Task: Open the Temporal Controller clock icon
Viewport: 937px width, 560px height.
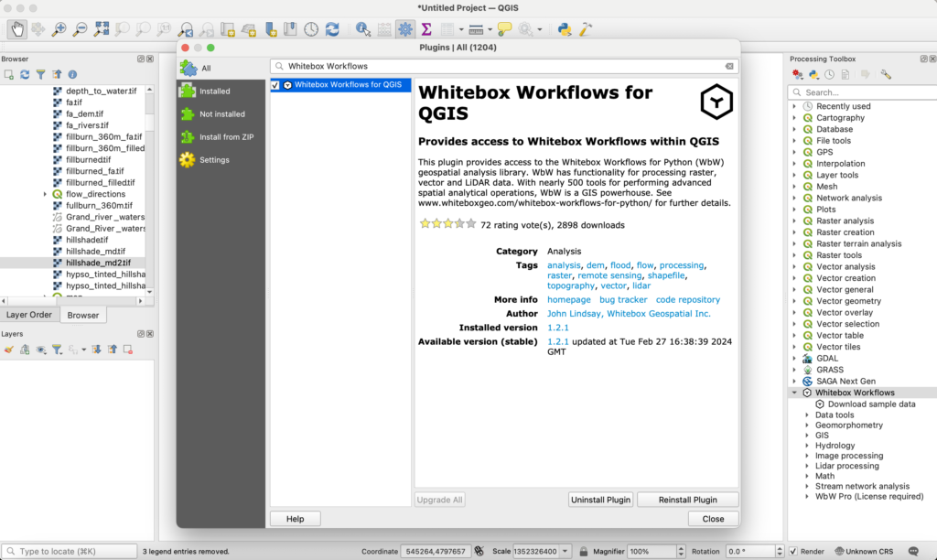Action: pyautogui.click(x=309, y=28)
